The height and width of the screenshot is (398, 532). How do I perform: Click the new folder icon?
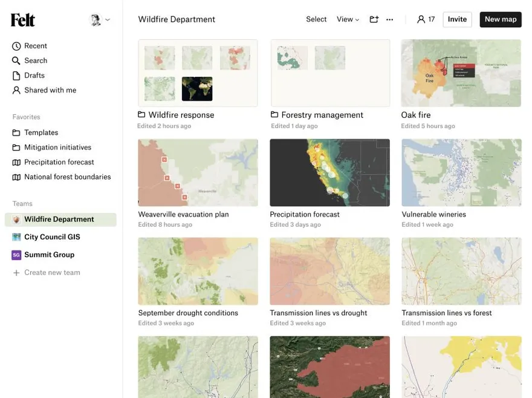pos(374,19)
